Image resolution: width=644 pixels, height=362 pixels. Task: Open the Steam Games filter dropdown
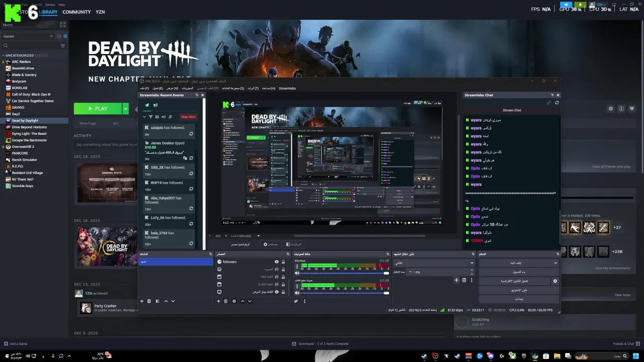click(x=28, y=36)
